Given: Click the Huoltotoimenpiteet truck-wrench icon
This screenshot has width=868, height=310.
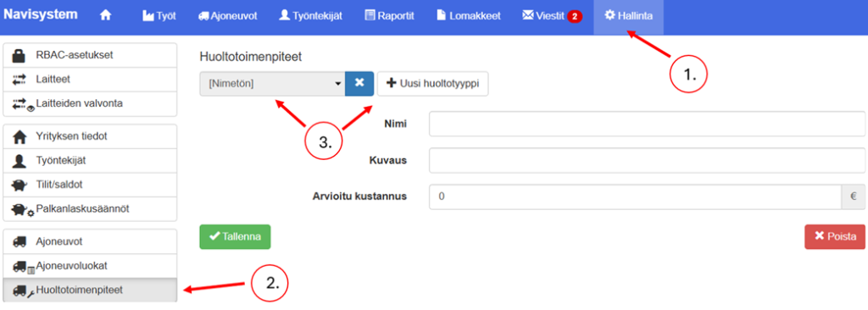Looking at the screenshot, I should [23, 291].
